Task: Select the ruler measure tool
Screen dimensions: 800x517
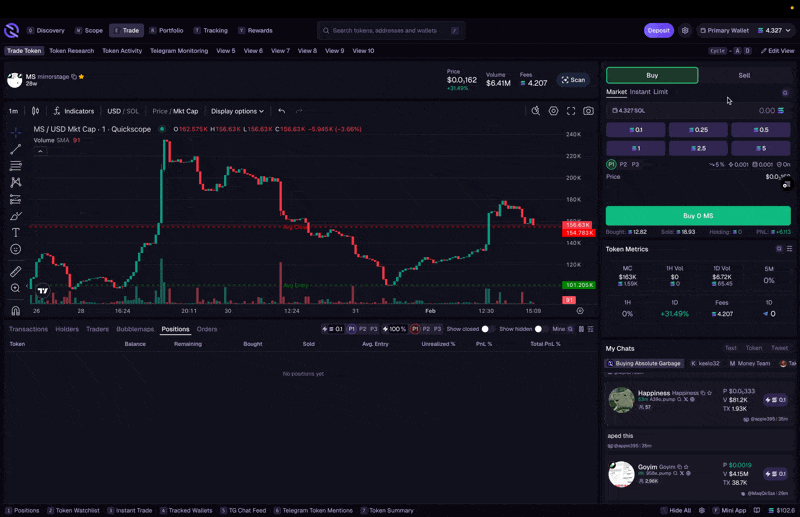Action: pyautogui.click(x=16, y=272)
